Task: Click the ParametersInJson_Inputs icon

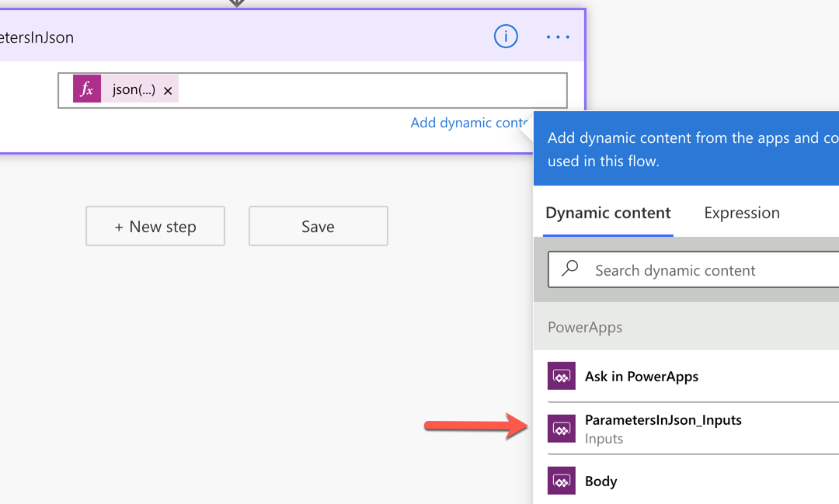Action: click(561, 429)
